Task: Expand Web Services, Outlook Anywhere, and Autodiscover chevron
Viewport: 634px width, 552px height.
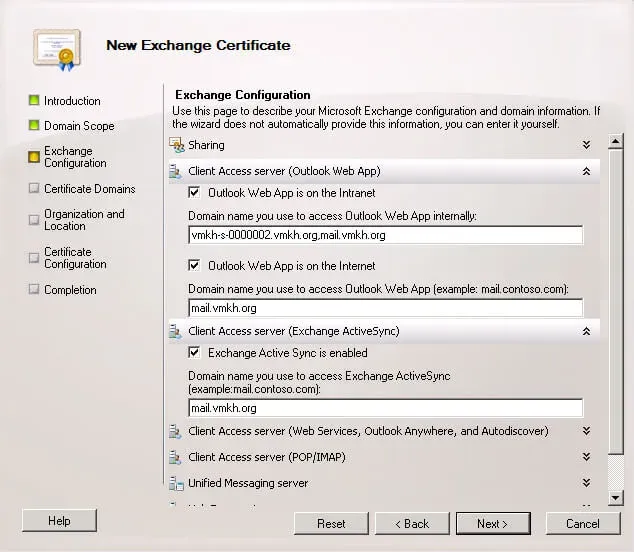Action: (586, 431)
